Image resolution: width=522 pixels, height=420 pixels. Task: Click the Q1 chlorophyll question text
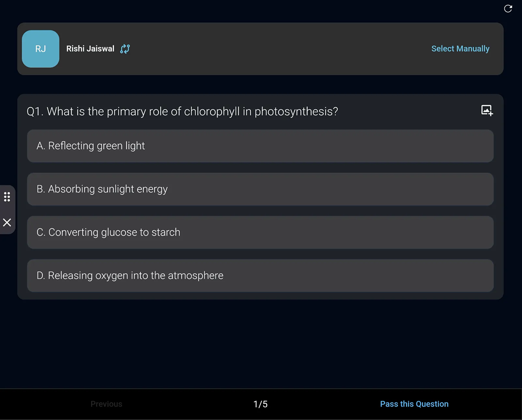[182, 112]
